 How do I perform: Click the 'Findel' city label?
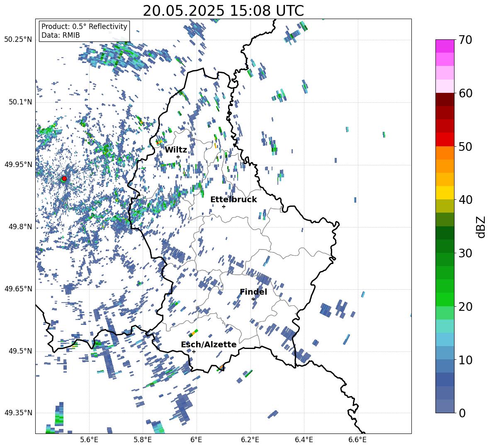pyautogui.click(x=253, y=292)
